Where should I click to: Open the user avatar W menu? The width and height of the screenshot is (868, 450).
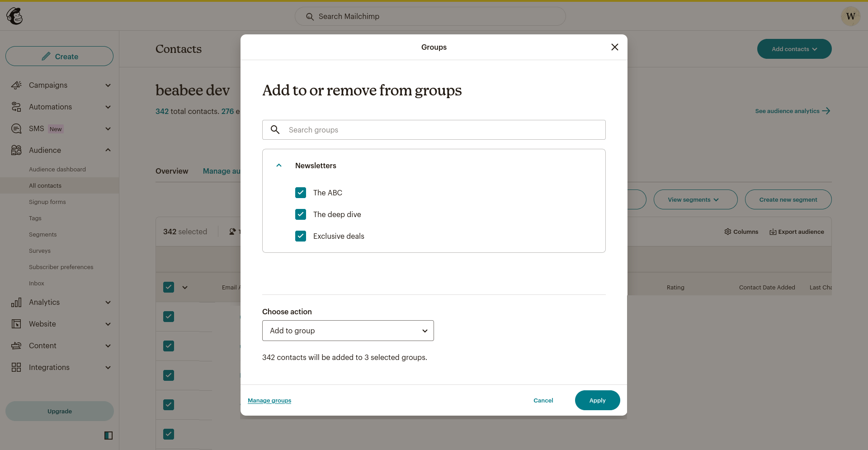coord(850,16)
